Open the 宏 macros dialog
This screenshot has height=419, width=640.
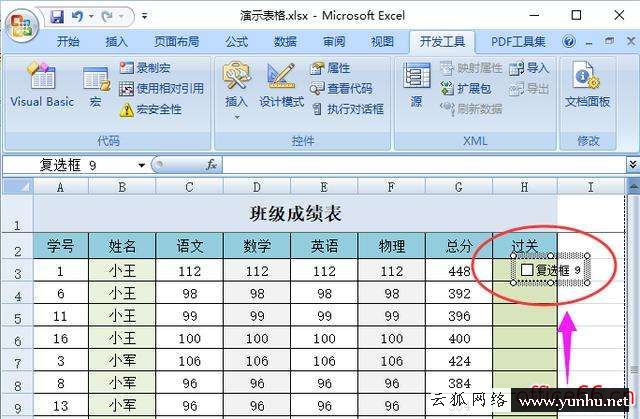click(x=96, y=87)
